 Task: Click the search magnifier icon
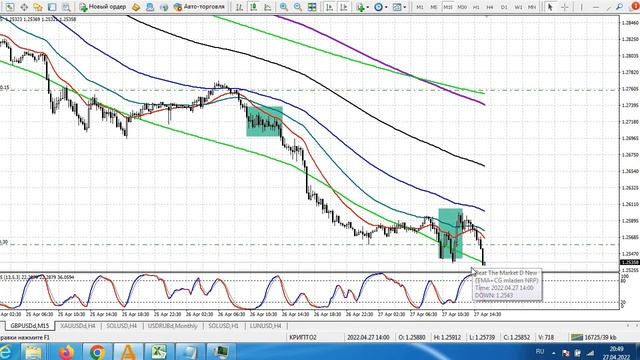click(x=620, y=7)
